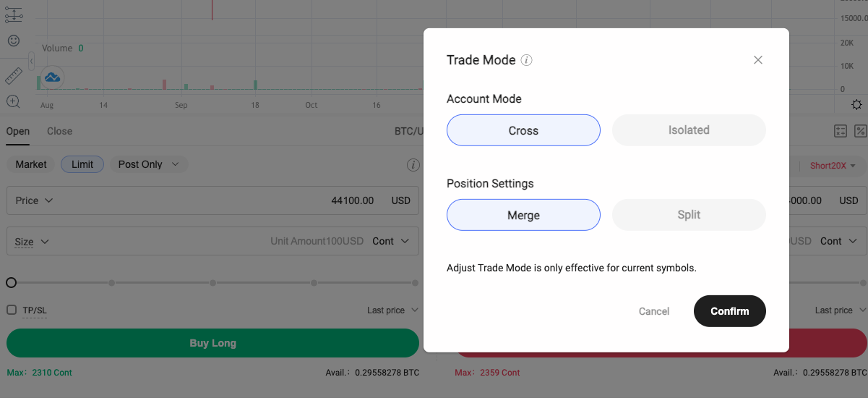
Task: Select Isolated account mode
Action: 688,130
